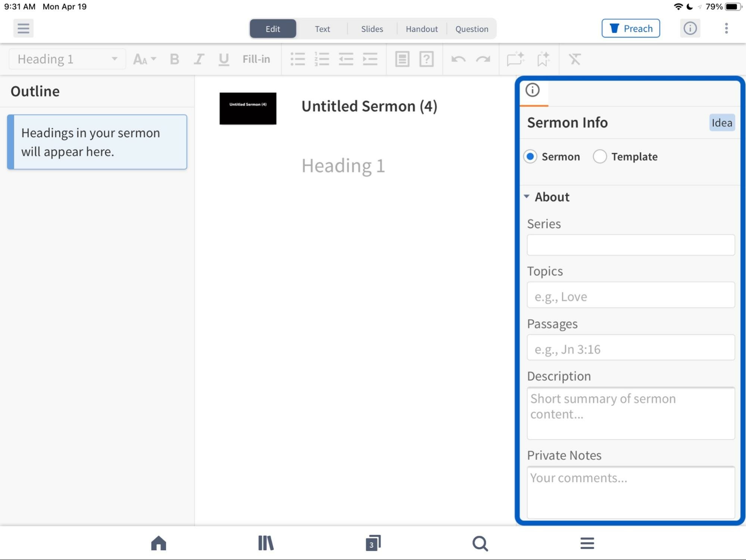Viewport: 746px width, 560px height.
Task: Open the Library books icon
Action: tap(266, 543)
